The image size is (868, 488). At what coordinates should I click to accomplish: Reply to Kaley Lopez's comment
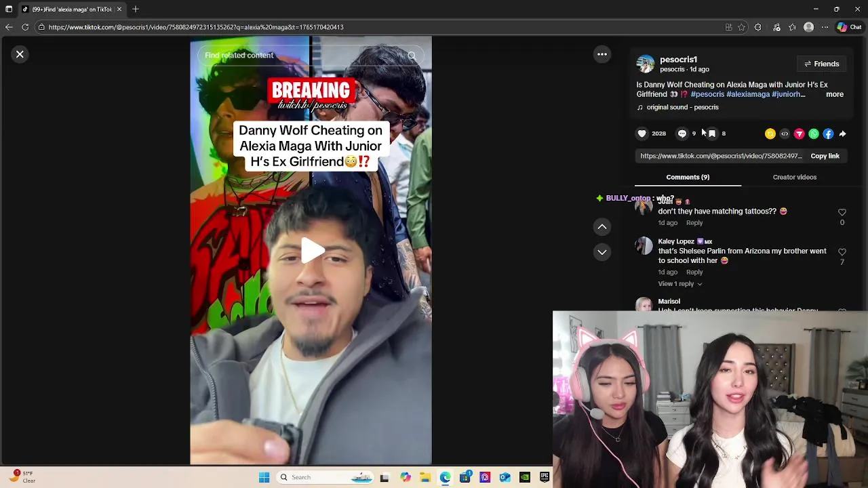point(694,272)
